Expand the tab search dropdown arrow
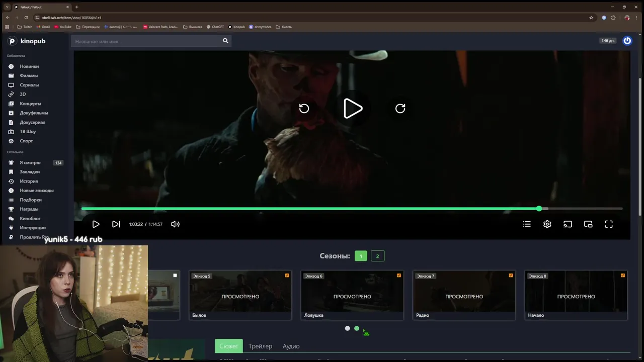Image resolution: width=644 pixels, height=362 pixels. point(7,7)
